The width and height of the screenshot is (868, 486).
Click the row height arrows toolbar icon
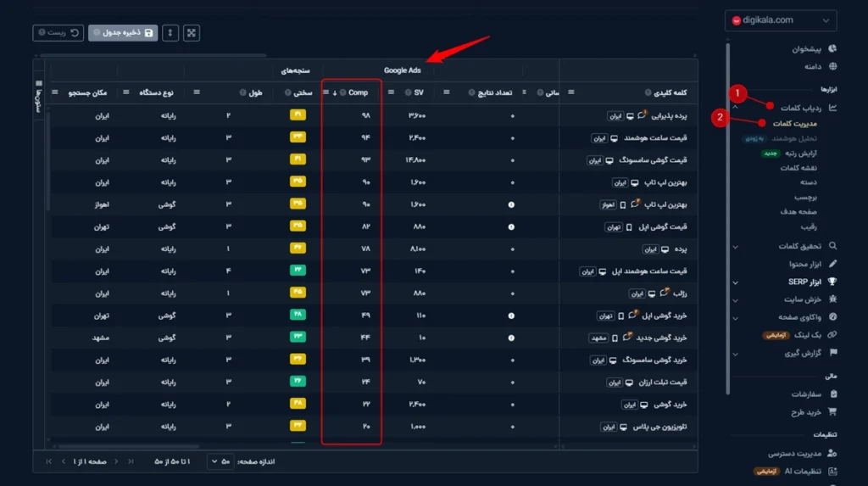(x=170, y=33)
